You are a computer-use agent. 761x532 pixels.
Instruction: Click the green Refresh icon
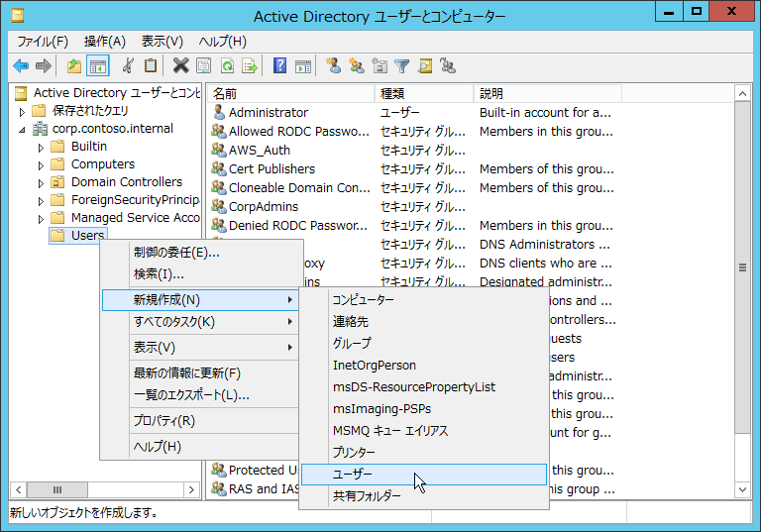tap(227, 66)
